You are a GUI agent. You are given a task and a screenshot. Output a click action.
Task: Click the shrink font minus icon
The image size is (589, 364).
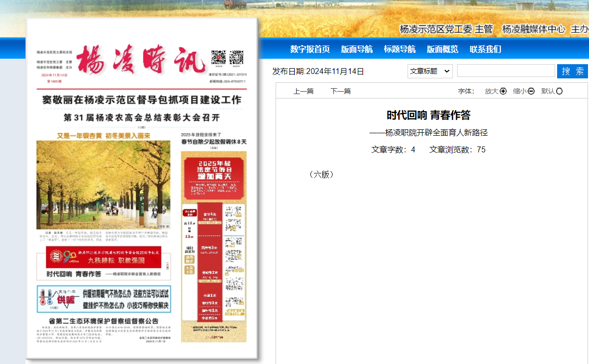[531, 91]
